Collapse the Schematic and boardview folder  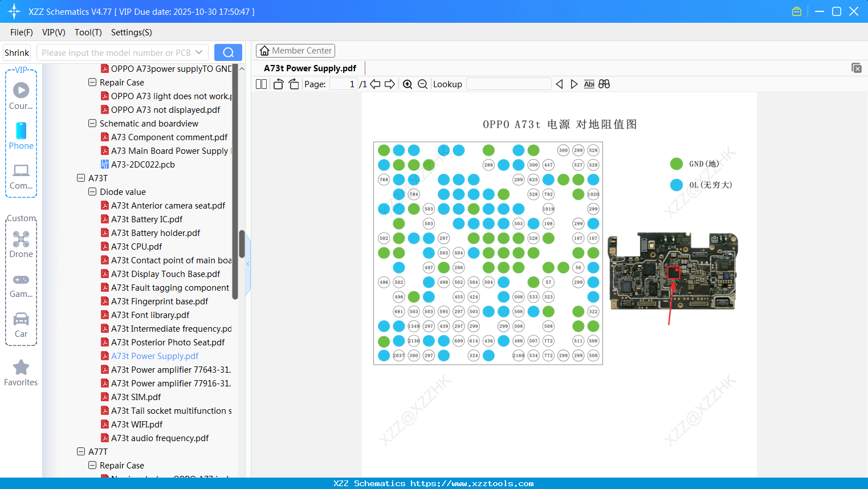click(92, 124)
